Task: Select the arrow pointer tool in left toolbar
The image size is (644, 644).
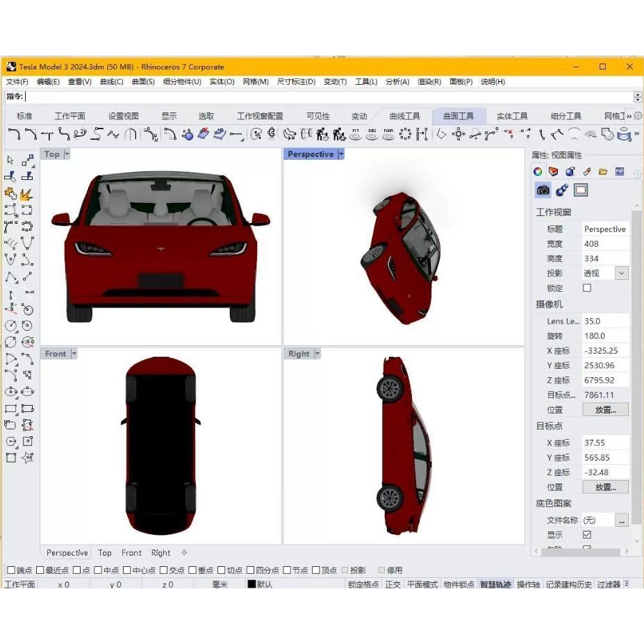Action: [10, 160]
